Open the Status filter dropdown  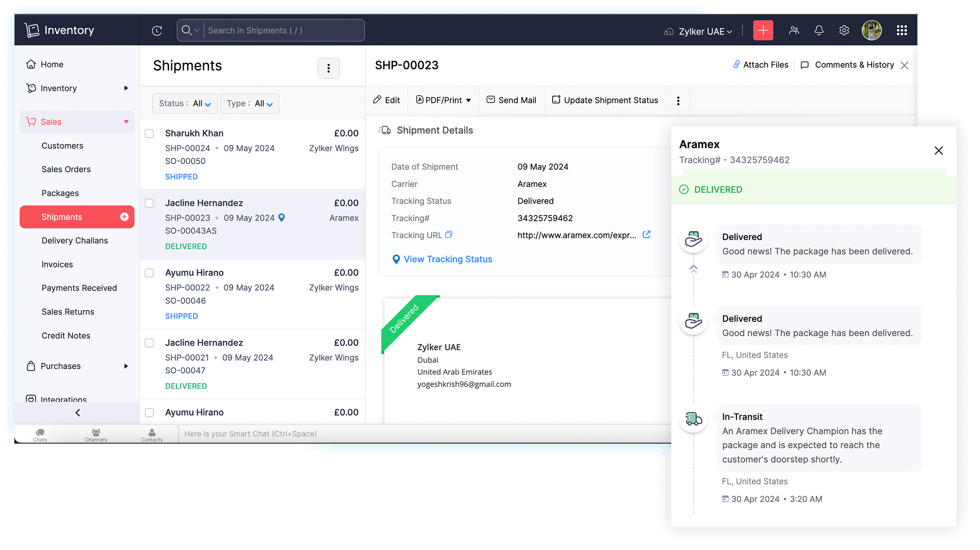click(184, 103)
